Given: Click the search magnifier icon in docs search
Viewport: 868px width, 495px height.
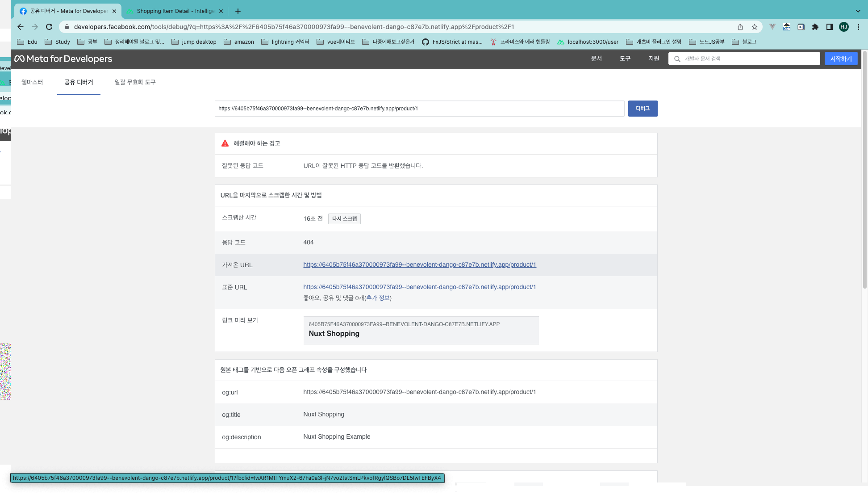Looking at the screenshot, I should tap(677, 59).
